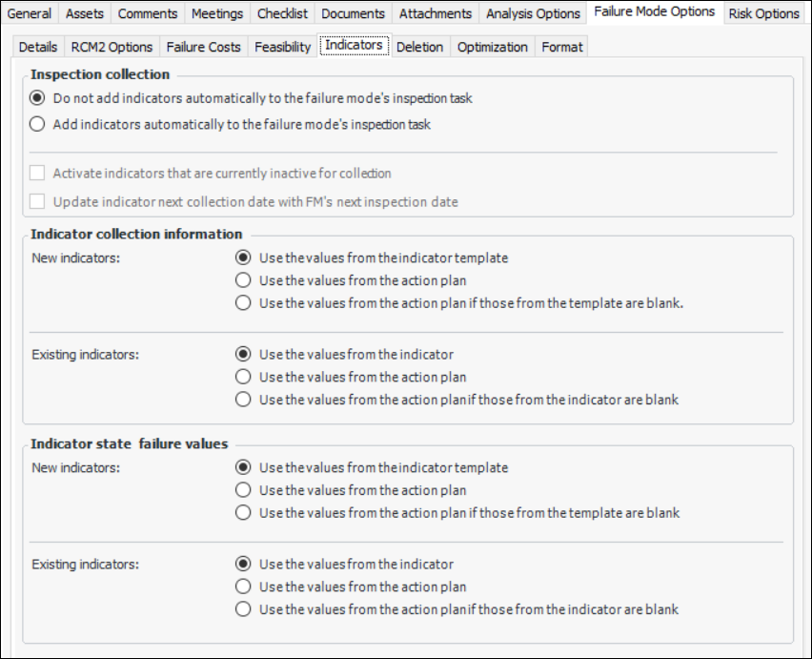812x659 pixels.
Task: Collection information: existing indicators use action plan values
Action: click(x=244, y=377)
